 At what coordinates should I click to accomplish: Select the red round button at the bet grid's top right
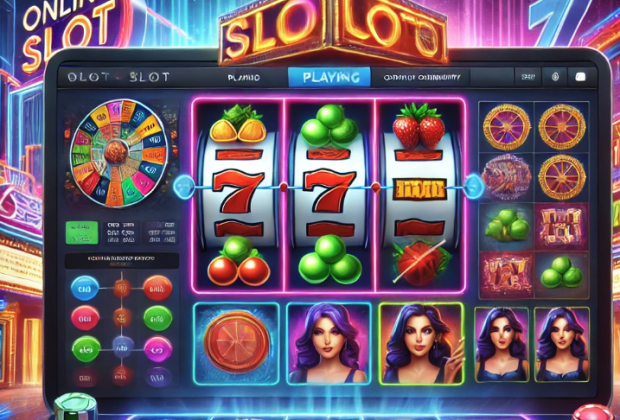click(x=157, y=288)
